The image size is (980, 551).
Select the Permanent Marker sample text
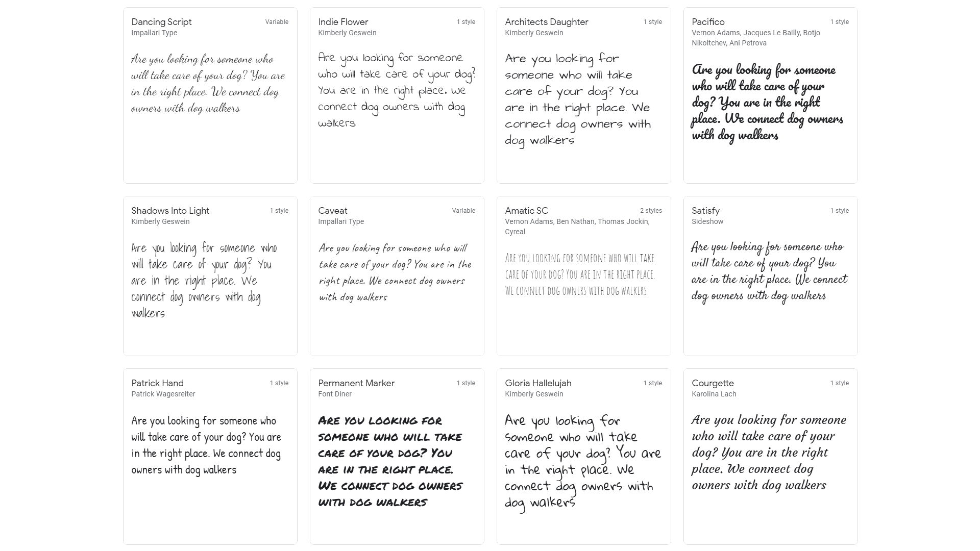(390, 461)
